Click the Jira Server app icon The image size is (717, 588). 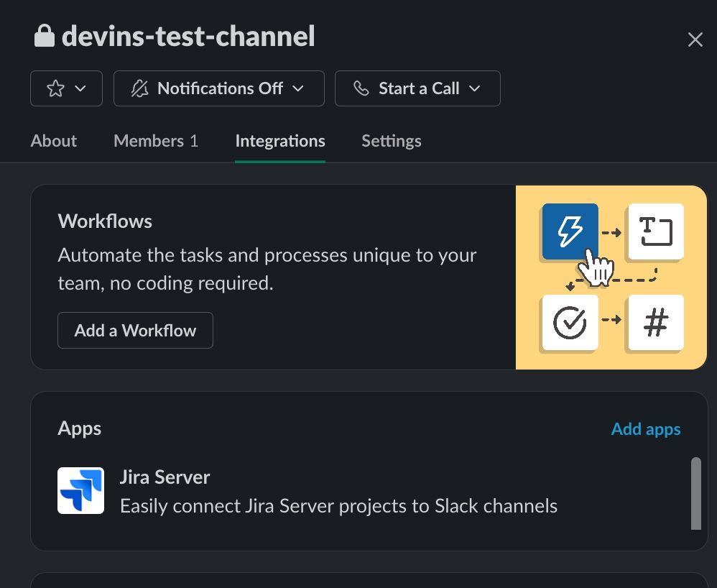tap(81, 490)
